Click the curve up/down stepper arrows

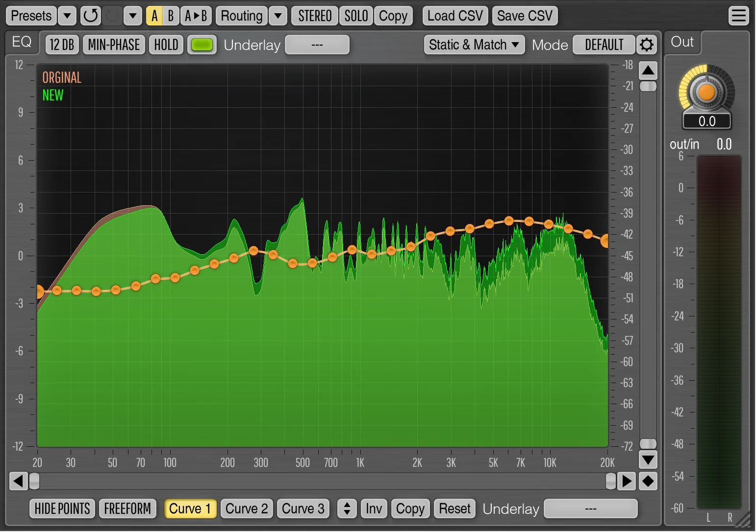point(347,508)
